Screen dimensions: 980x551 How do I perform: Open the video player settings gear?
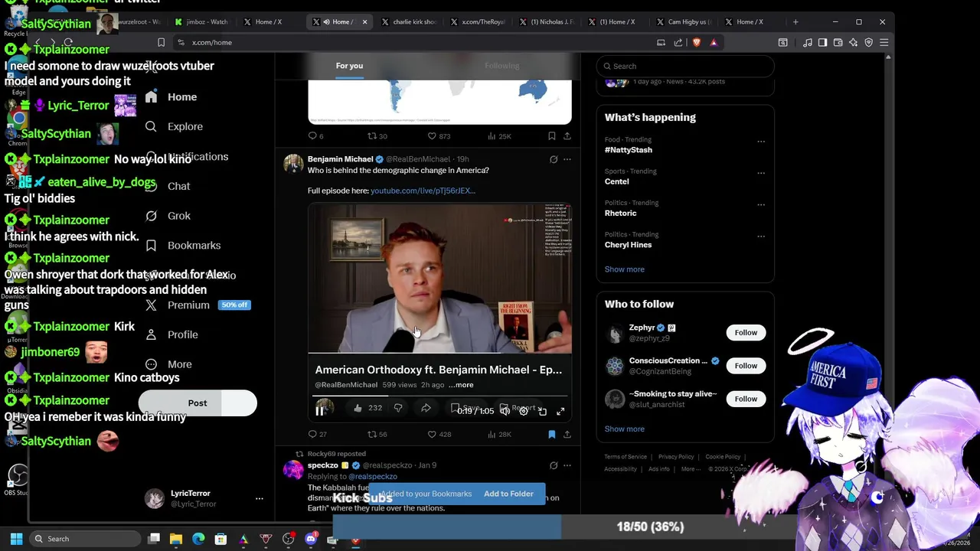coord(524,411)
